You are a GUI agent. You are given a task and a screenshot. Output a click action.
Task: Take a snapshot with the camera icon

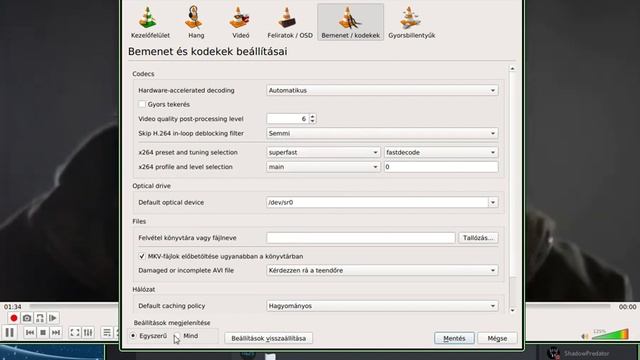pyautogui.click(x=27, y=318)
